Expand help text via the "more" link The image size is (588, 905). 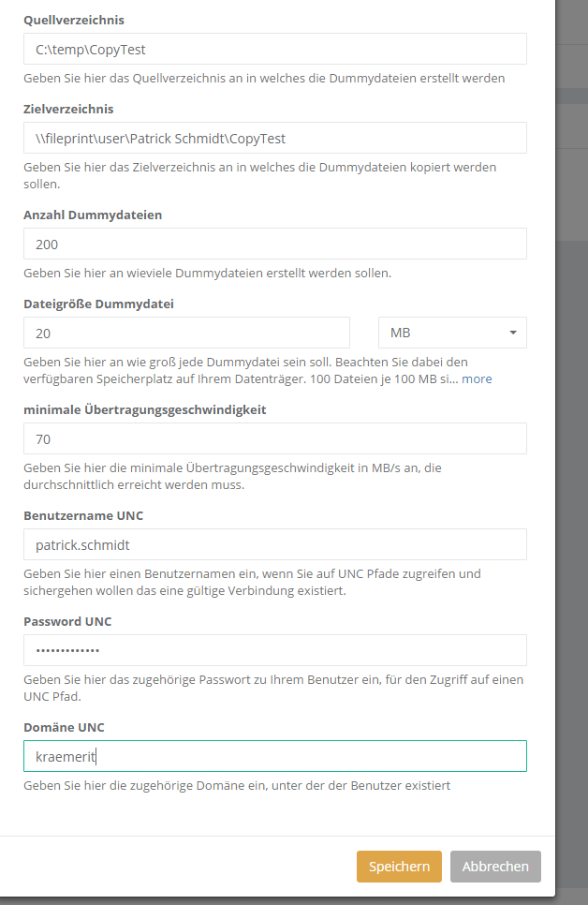pyautogui.click(x=476, y=379)
